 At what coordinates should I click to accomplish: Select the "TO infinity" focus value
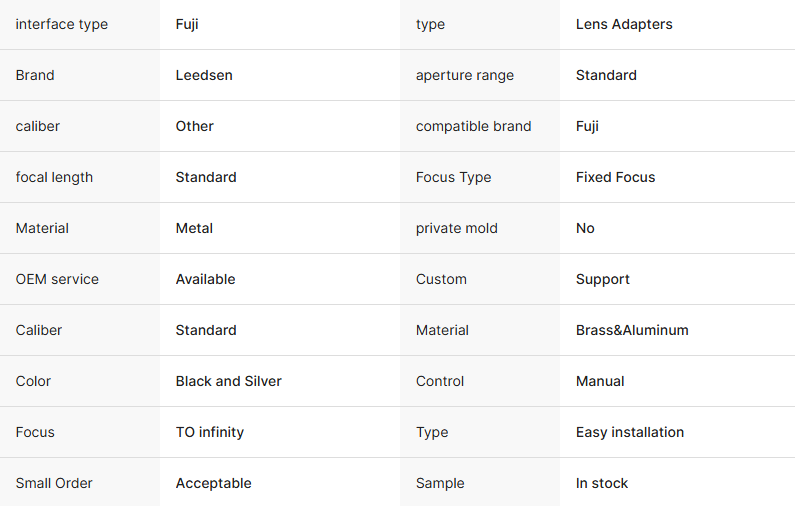[x=210, y=432]
